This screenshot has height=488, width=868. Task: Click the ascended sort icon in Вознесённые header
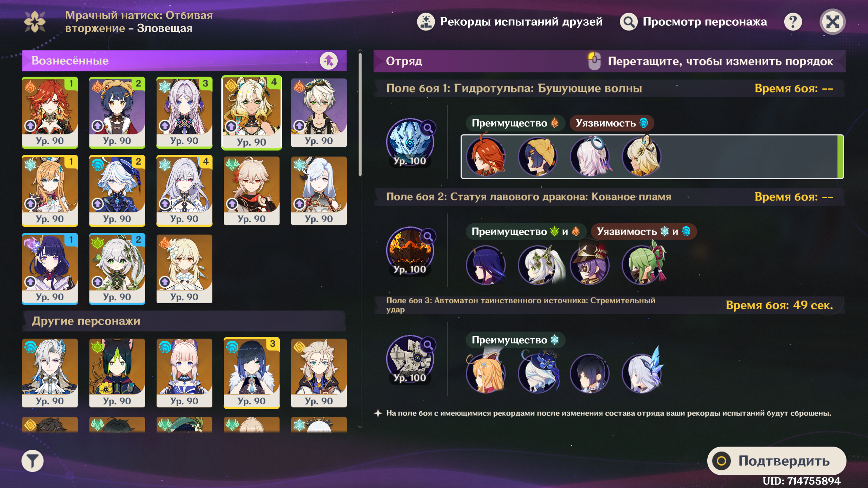(329, 61)
